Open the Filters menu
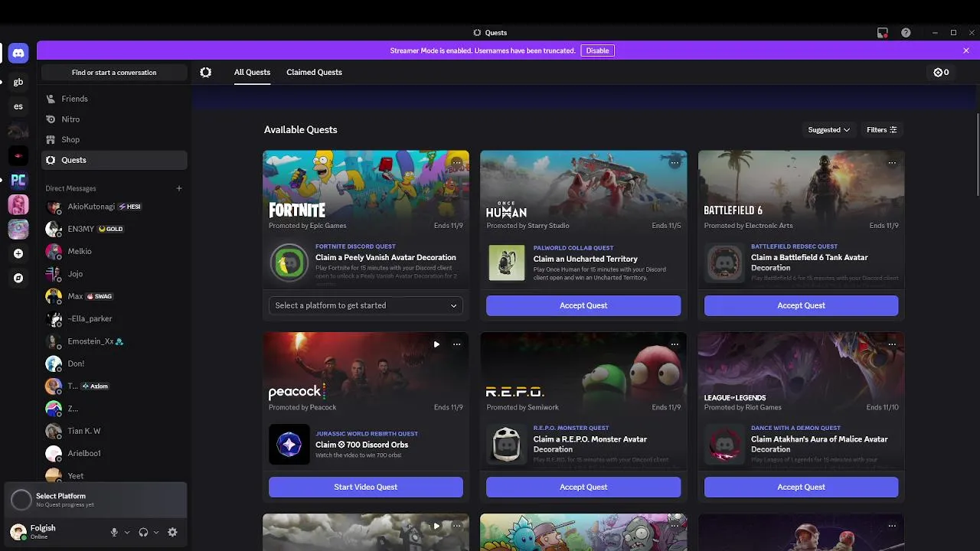980x551 pixels. [x=882, y=130]
